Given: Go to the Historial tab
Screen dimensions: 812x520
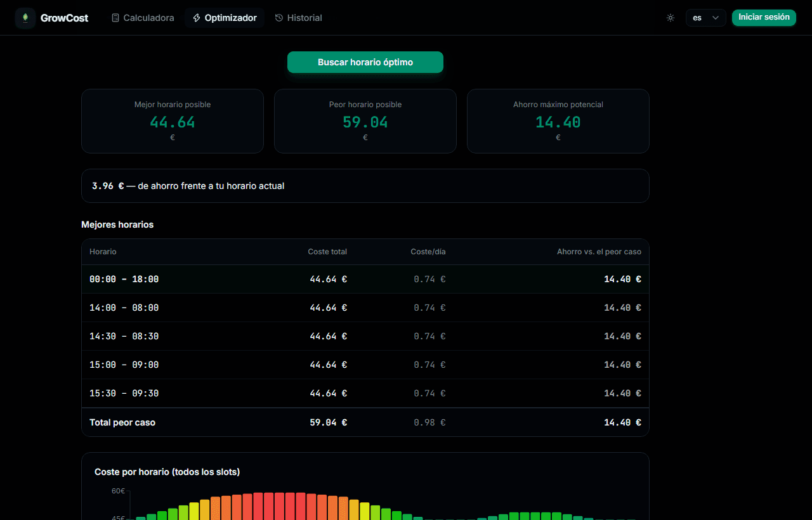Looking at the screenshot, I should point(299,18).
